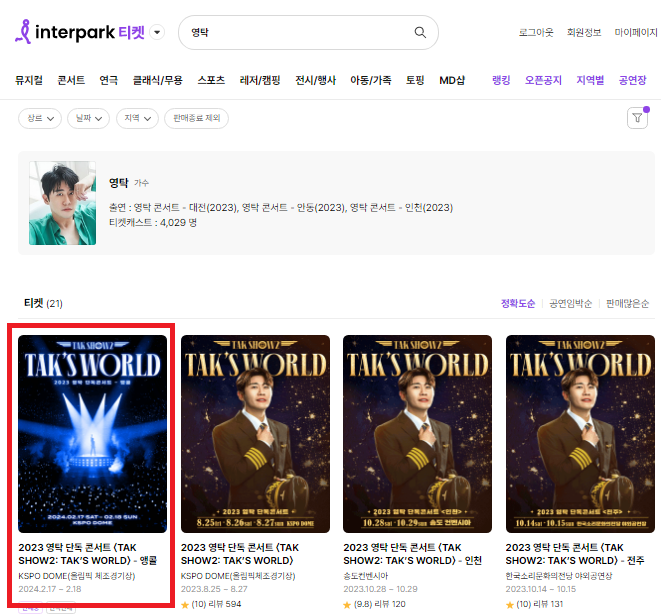Click the star icon beside 리뷰 131
This screenshot has height=615, width=661.
[510, 605]
